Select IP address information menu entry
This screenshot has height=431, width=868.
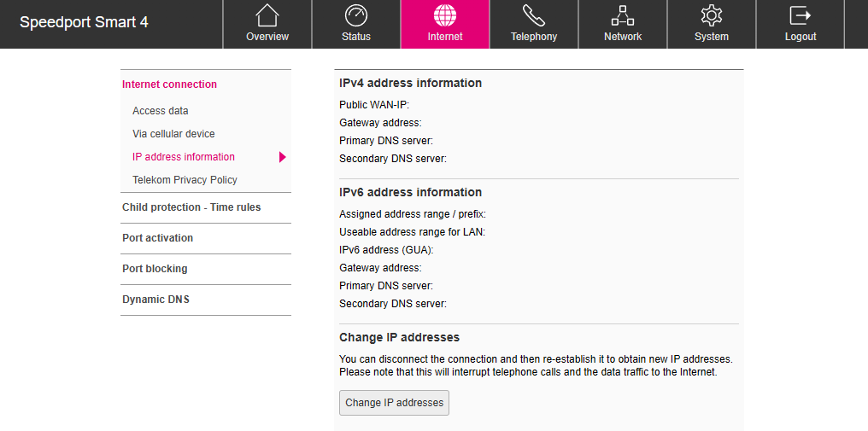(x=184, y=157)
